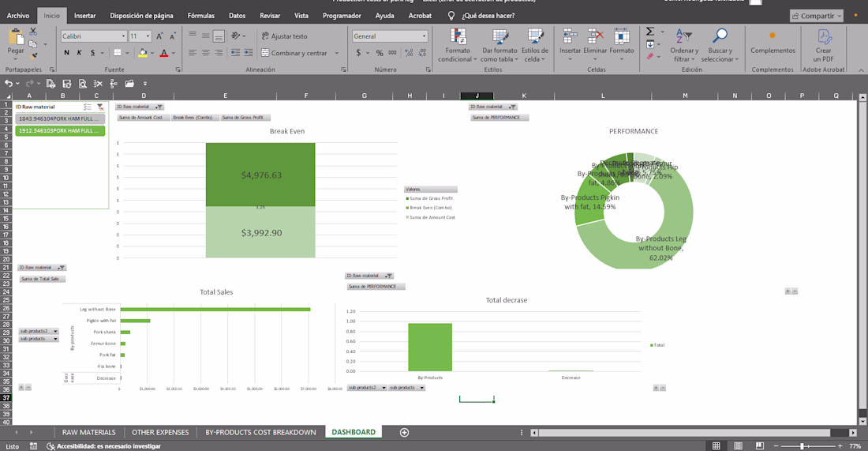Viewport: 868px width, 451px height.
Task: Click the zoom slider in status bar
Action: [x=802, y=446]
